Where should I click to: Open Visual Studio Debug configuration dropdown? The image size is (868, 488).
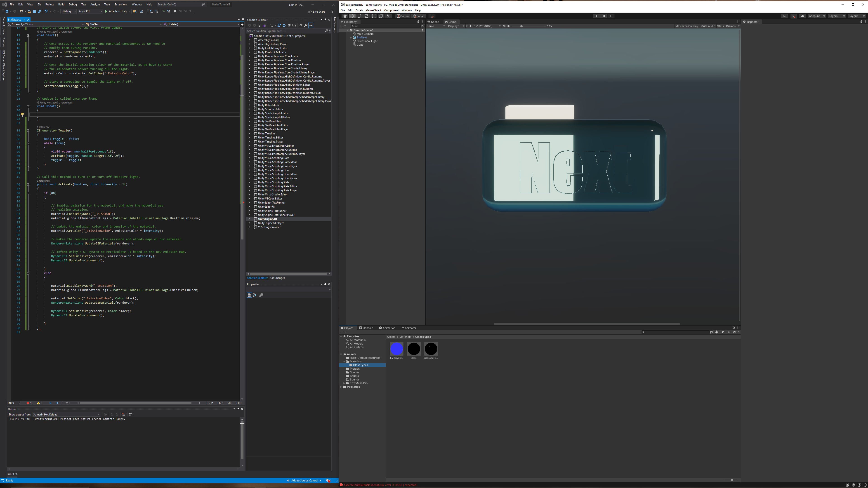pos(69,12)
